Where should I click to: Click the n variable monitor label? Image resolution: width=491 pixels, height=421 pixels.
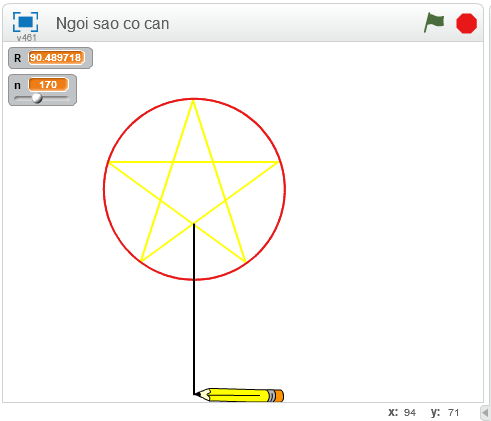coord(17,86)
